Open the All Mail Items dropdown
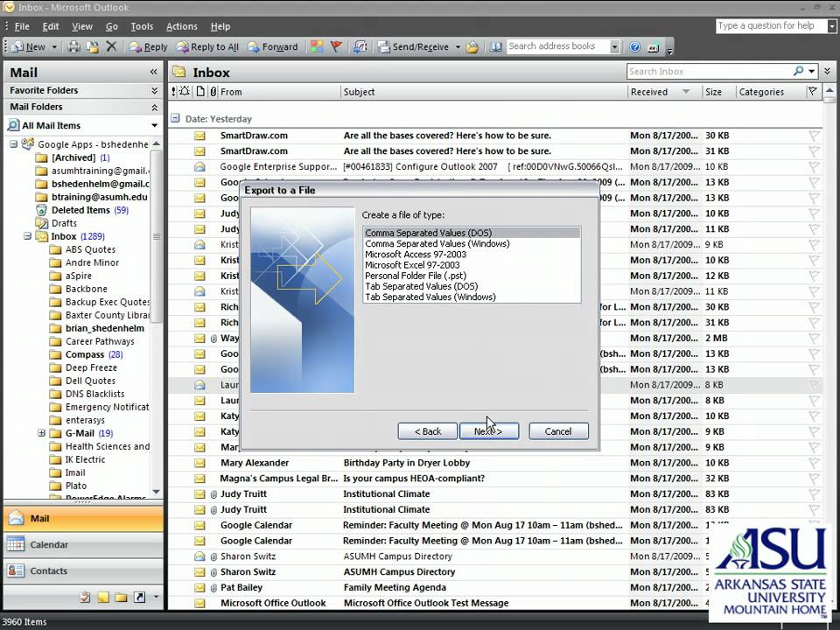840x630 pixels. tap(154, 125)
